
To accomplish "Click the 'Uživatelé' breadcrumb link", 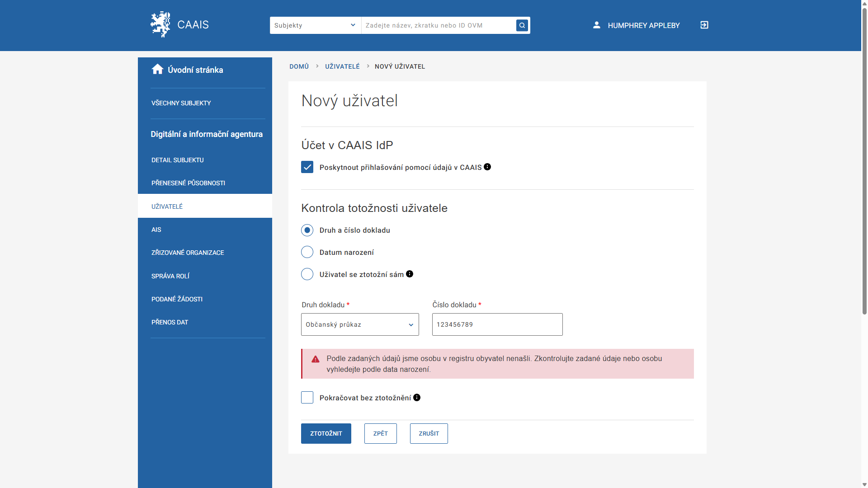I will pyautogui.click(x=342, y=66).
